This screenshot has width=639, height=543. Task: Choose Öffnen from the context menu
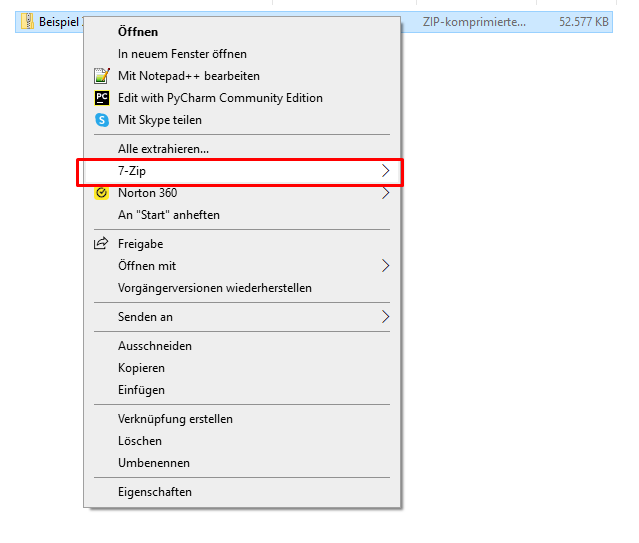click(138, 32)
